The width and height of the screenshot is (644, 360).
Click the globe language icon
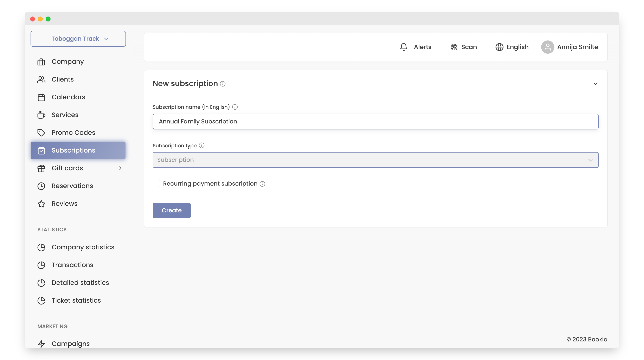pyautogui.click(x=499, y=47)
